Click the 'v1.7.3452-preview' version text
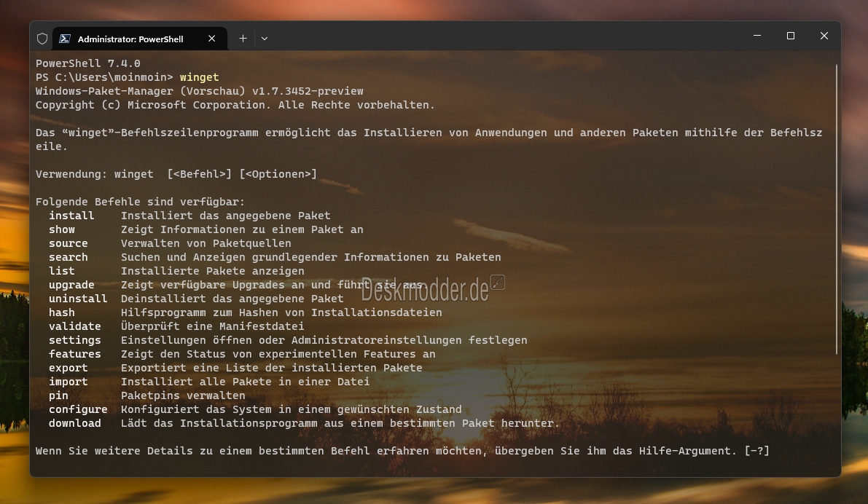The width and height of the screenshot is (868, 504). point(308,91)
